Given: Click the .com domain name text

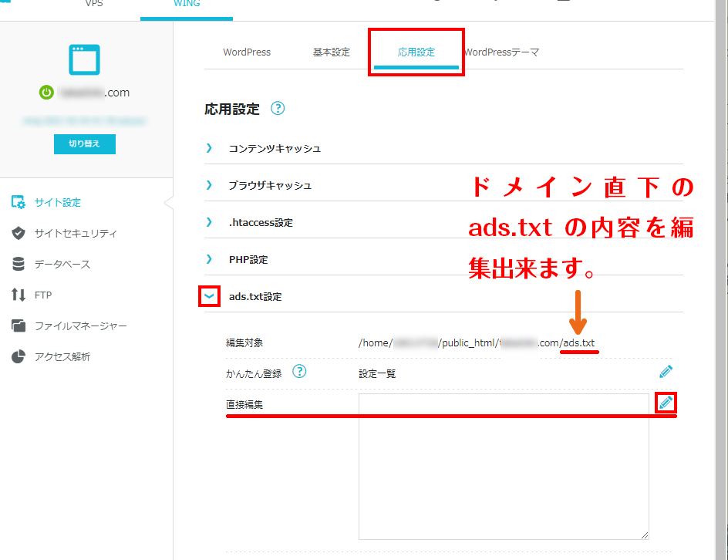Looking at the screenshot, I should (95, 93).
